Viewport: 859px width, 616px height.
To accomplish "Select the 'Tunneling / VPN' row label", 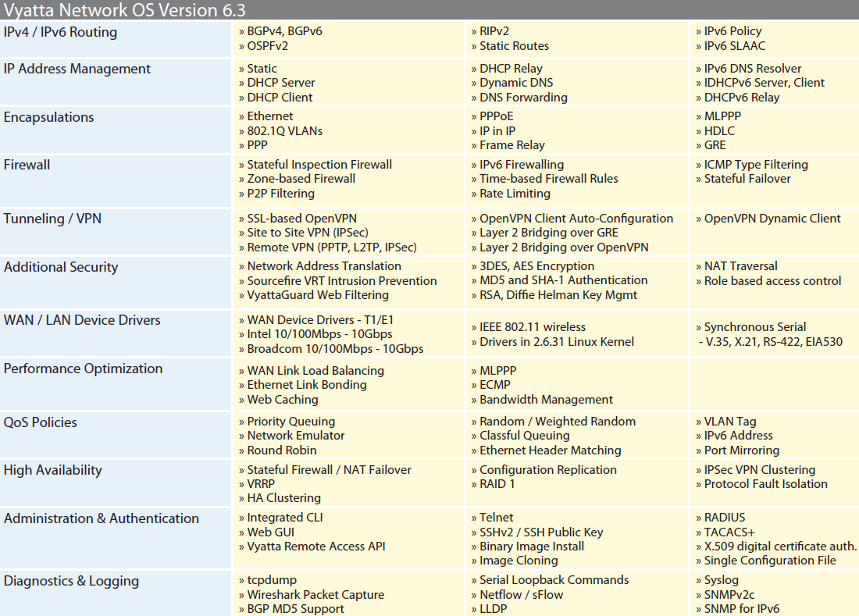I will 52,219.
